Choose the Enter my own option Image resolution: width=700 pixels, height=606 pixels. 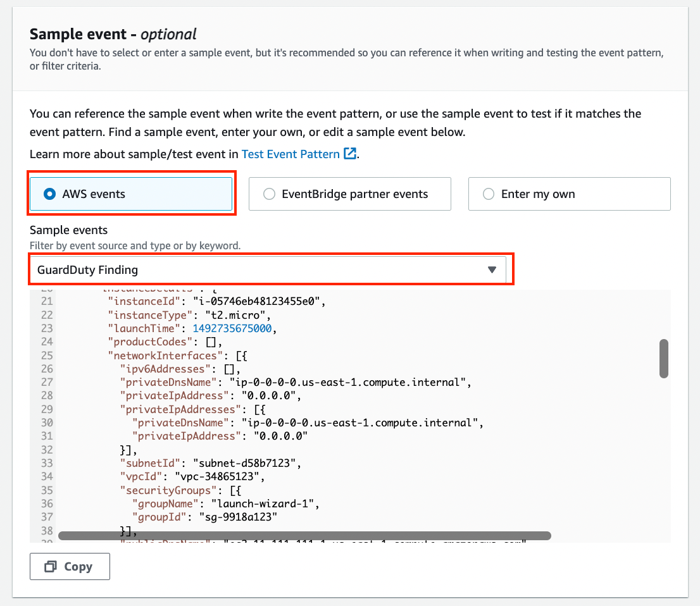[569, 194]
